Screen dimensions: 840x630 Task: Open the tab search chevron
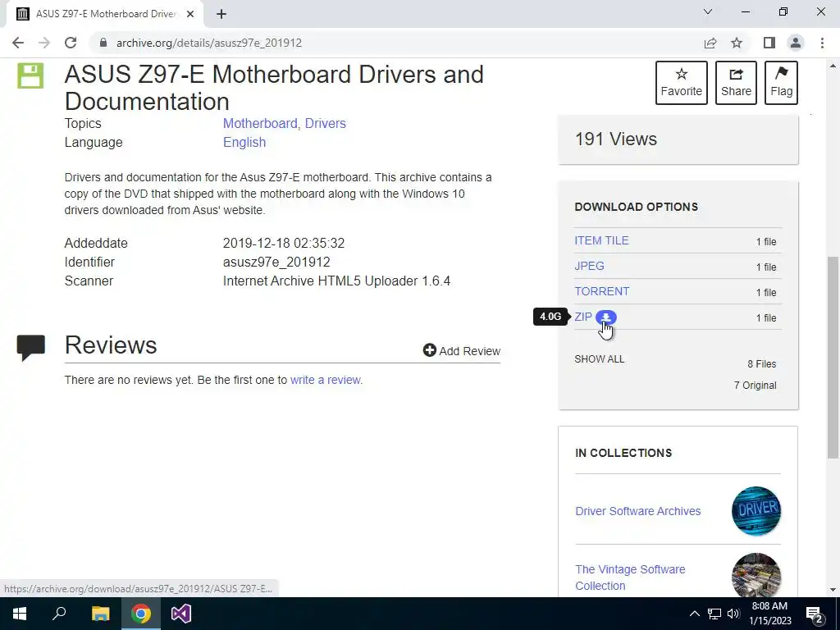pos(708,11)
